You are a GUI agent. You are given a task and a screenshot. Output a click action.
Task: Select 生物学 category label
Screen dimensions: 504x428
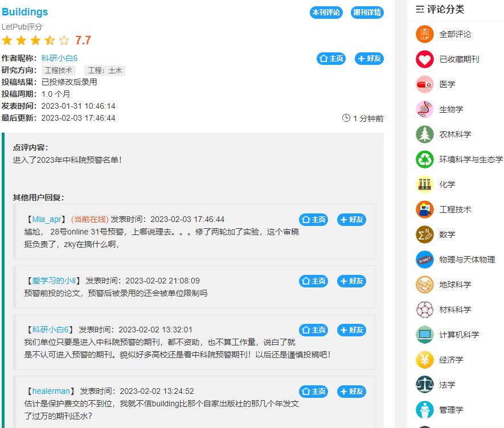451,110
